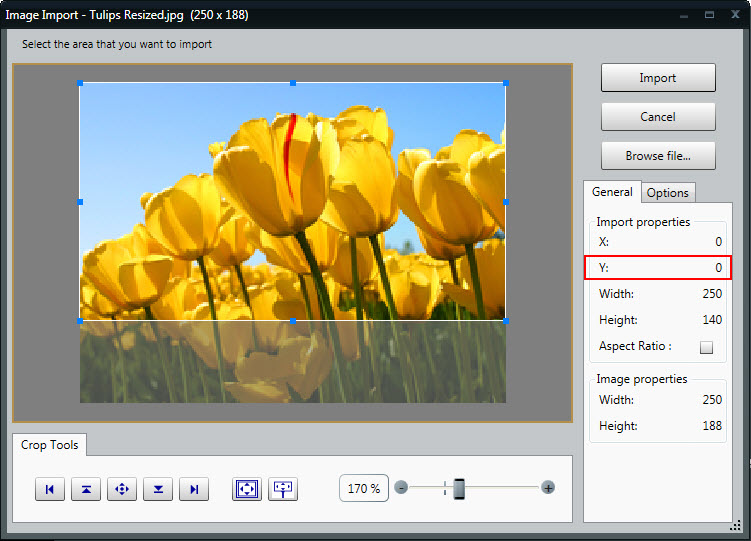Click the zoom slider handle
Viewport: 751px width, 541px height.
click(x=459, y=488)
